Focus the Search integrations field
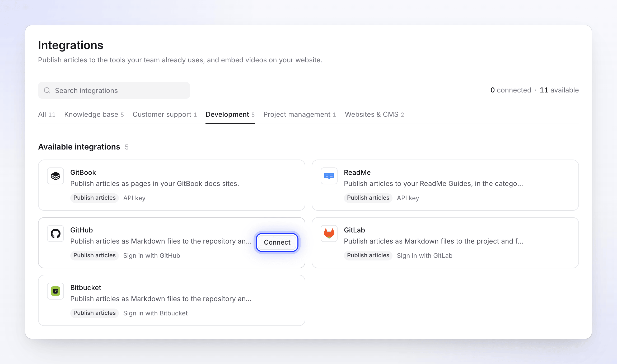This screenshot has height=364, width=617. (114, 90)
